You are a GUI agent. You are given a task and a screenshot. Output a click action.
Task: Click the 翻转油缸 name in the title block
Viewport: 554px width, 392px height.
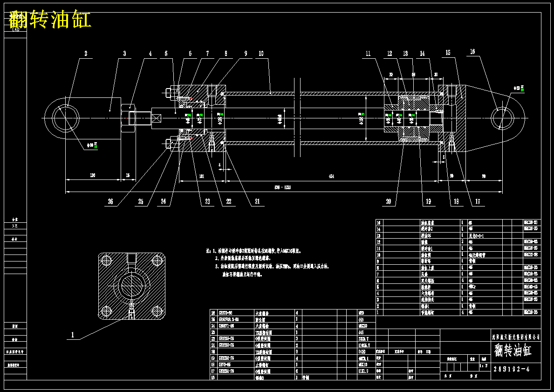coord(513,351)
